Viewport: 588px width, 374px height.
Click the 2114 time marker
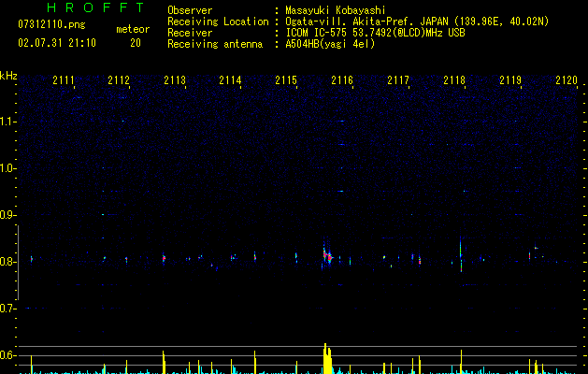click(230, 80)
